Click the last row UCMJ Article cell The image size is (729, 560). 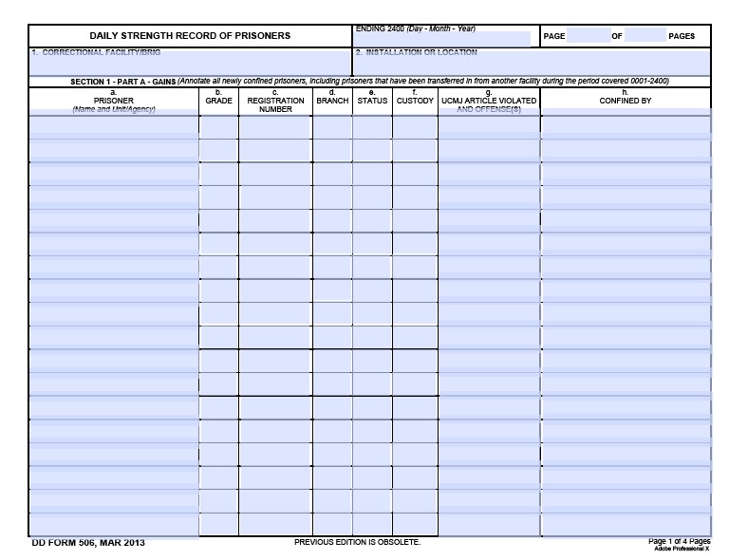click(x=489, y=524)
